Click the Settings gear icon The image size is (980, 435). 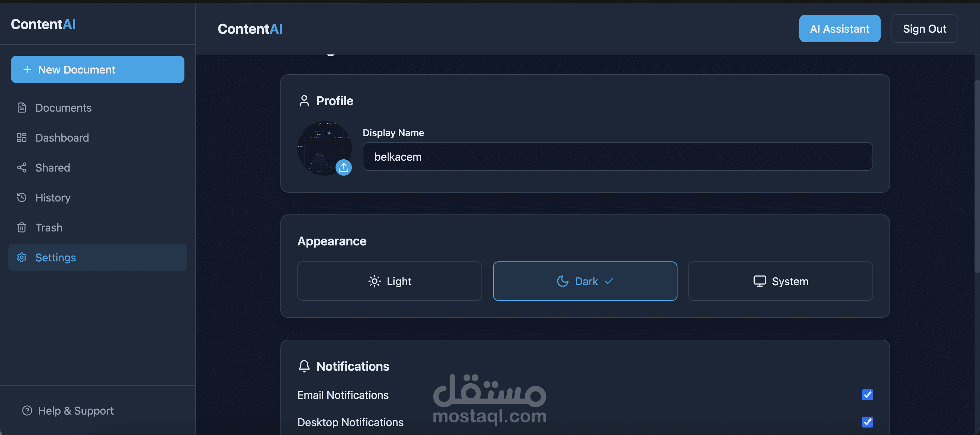click(x=22, y=258)
